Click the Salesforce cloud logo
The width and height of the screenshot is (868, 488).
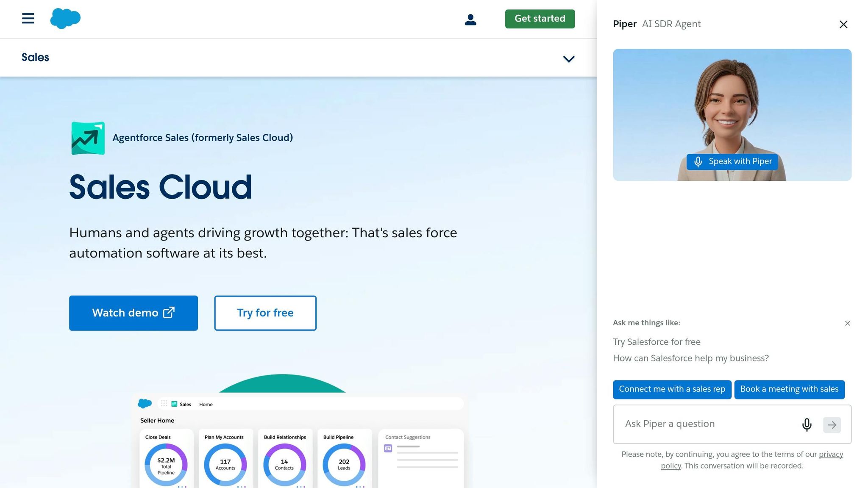click(x=65, y=19)
